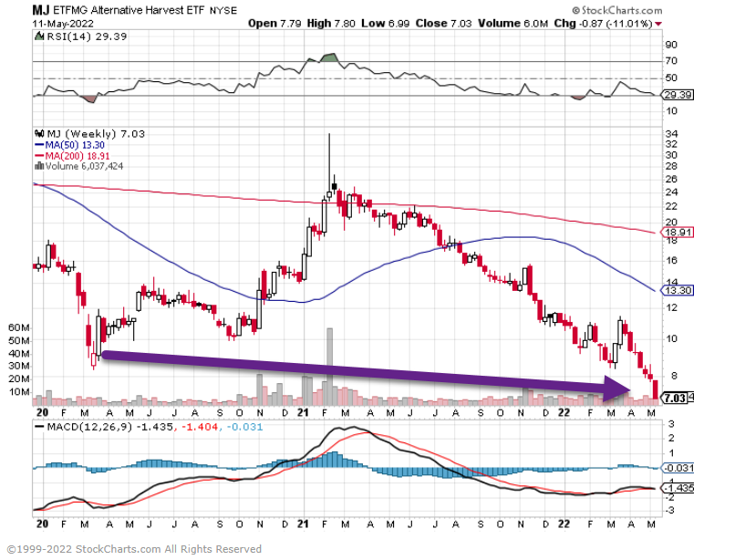Click the StockCharts.com logo in the top-right corner
The image size is (745, 560).
pos(616,10)
